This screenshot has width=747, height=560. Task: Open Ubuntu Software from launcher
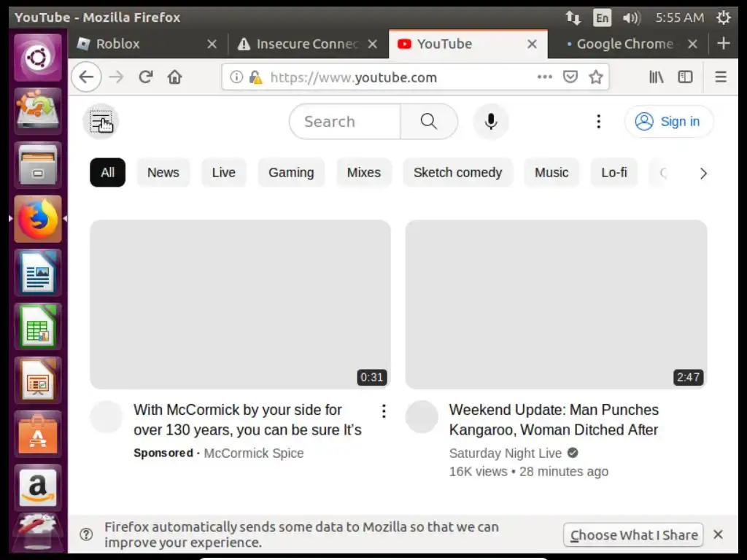[38, 435]
